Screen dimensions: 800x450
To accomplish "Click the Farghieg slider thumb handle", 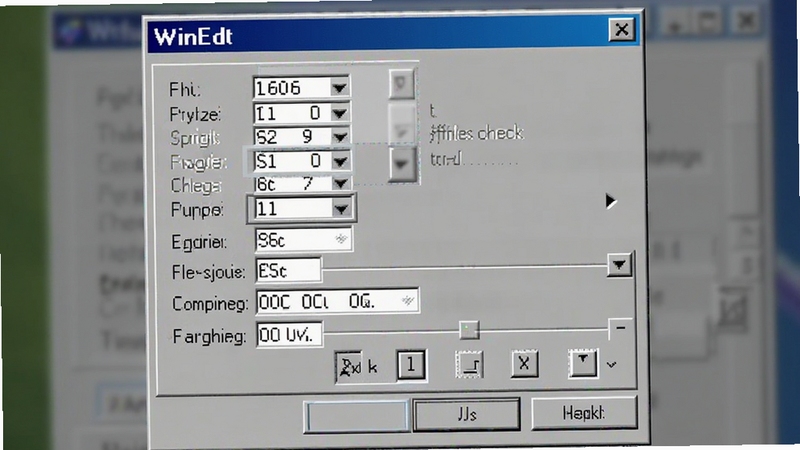I will tap(469, 330).
